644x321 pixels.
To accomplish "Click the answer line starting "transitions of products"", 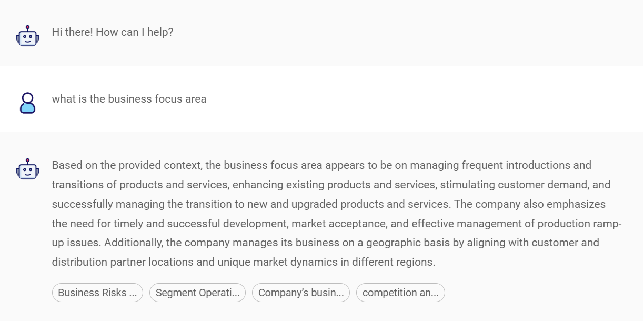I will 330,185.
